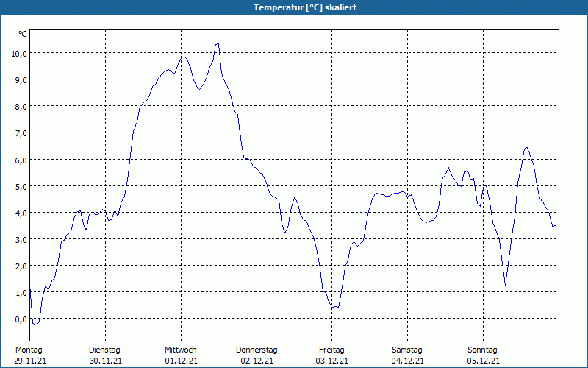Click the date label 03.12.21
Viewport: 588px width, 368px height.
point(332,361)
